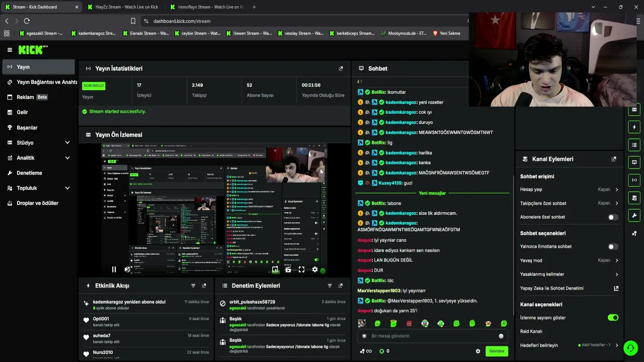
Task: Select Yayın in the sidebar
Action: pos(38,67)
